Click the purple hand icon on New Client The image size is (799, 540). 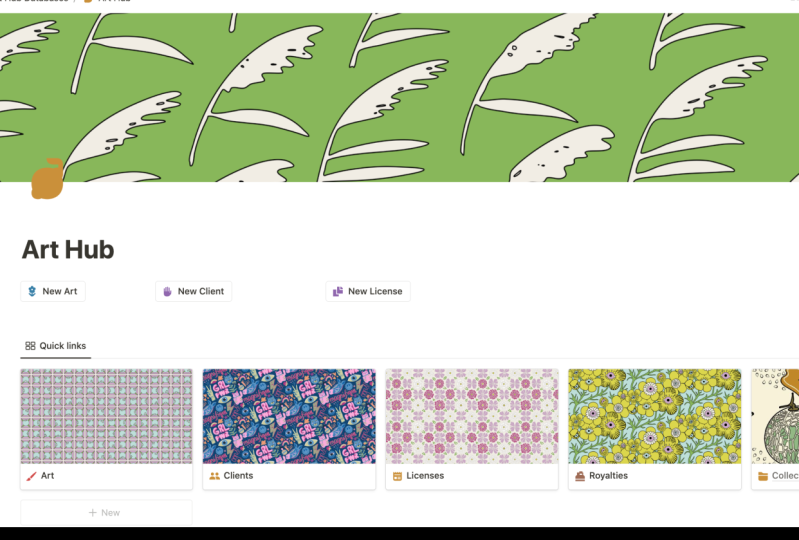tap(167, 291)
